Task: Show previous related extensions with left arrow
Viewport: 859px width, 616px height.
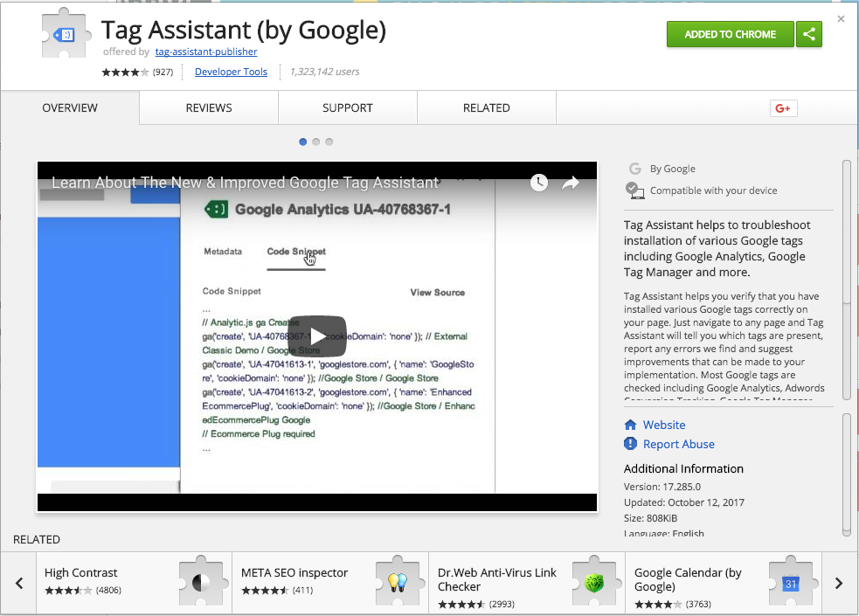Action: pos(19,583)
